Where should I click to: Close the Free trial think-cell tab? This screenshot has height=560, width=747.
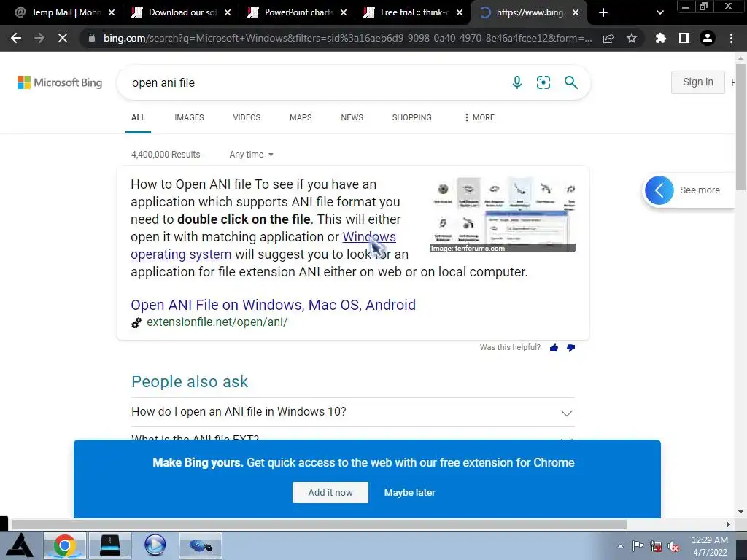point(460,12)
